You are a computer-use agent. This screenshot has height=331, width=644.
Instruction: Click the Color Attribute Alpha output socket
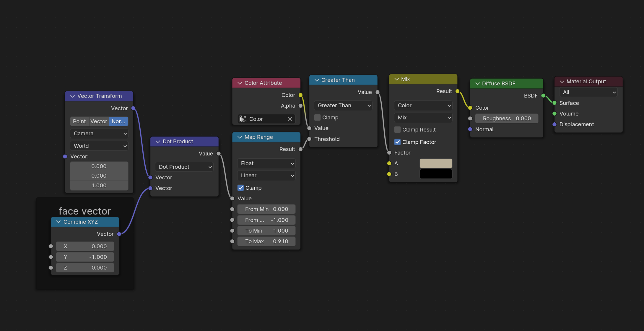[300, 106]
